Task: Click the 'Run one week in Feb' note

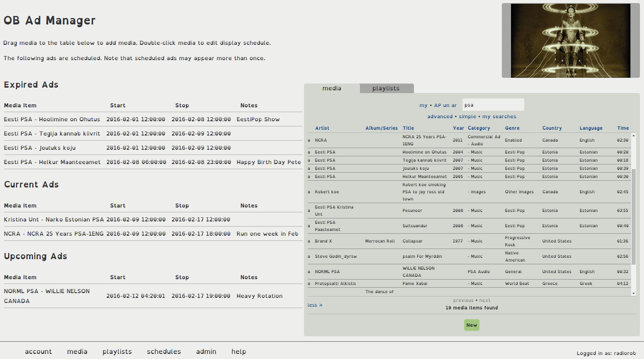Action: (267, 234)
